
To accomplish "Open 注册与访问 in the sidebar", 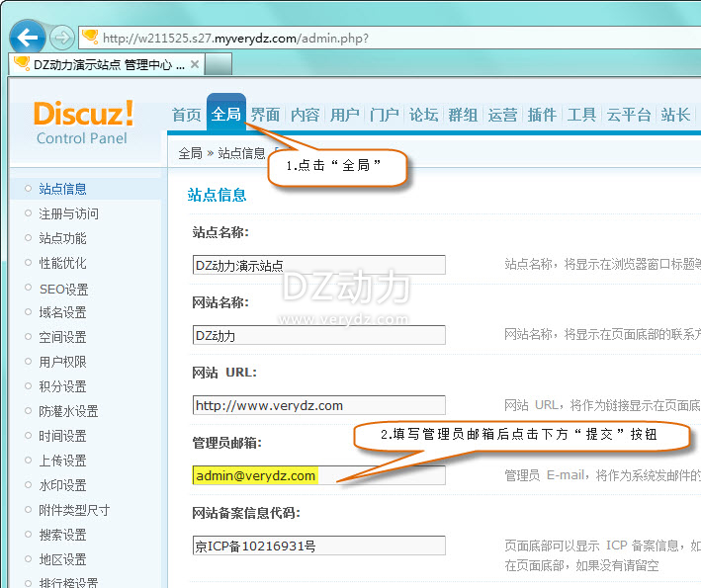I will [x=68, y=213].
